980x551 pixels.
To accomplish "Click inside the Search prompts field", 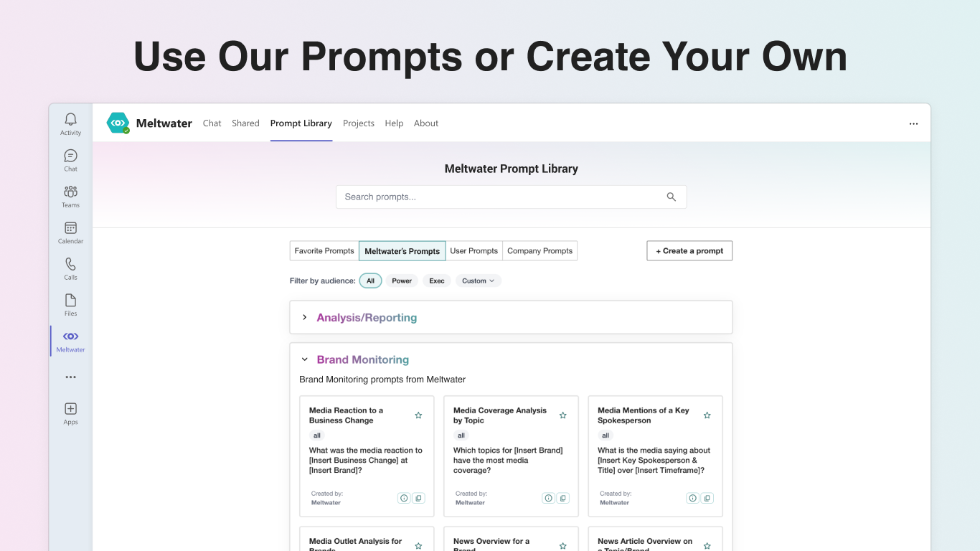I will tap(495, 196).
